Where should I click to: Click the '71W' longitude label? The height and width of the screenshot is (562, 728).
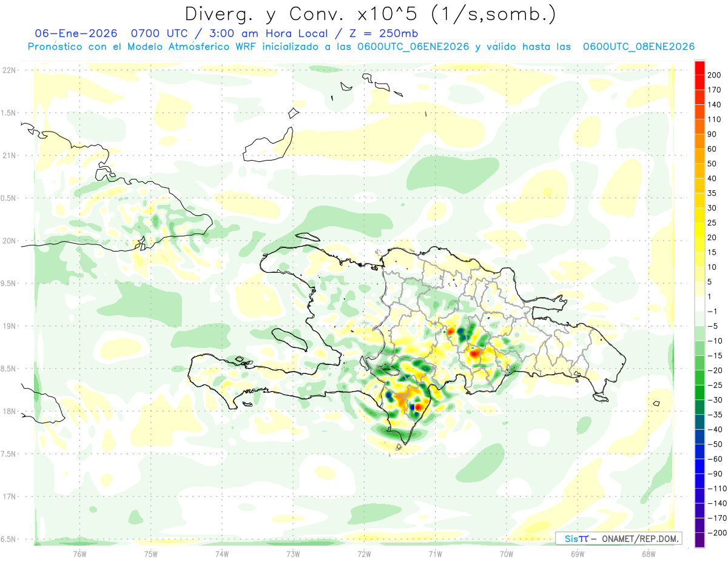[x=435, y=553]
